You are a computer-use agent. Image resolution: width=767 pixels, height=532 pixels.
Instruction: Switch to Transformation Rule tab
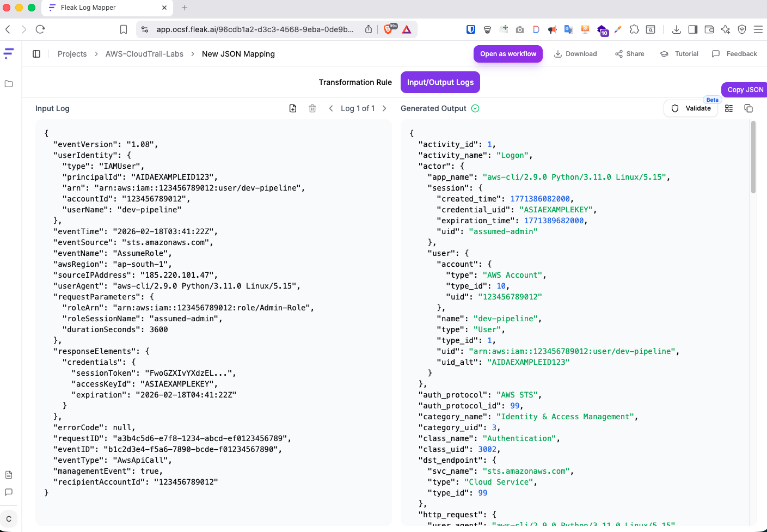355,82
